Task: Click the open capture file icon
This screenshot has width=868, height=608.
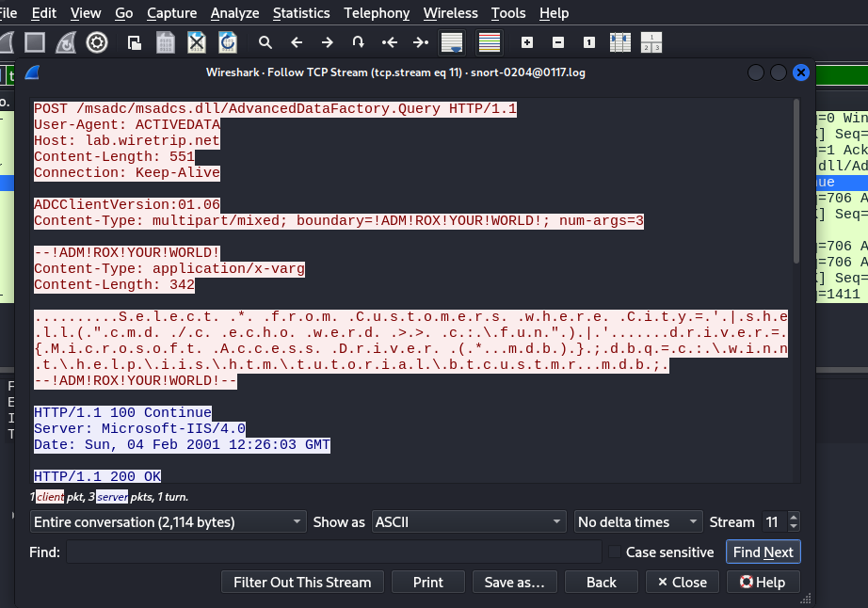Action: (134, 42)
